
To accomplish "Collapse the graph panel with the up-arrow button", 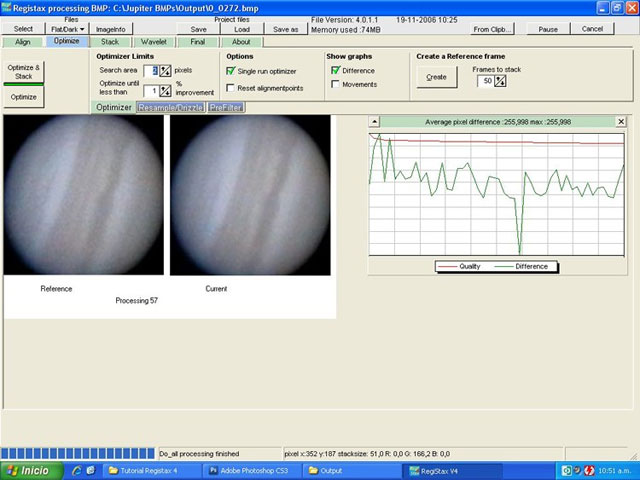I will [374, 121].
